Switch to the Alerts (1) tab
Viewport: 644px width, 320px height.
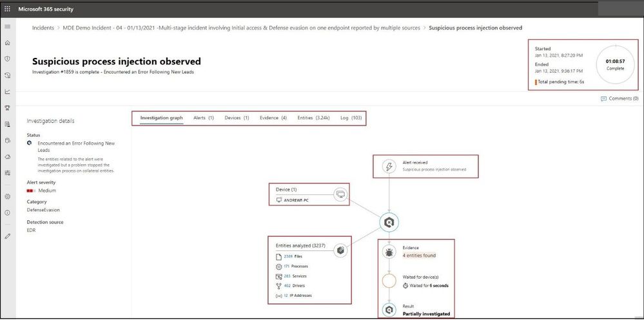(204, 118)
